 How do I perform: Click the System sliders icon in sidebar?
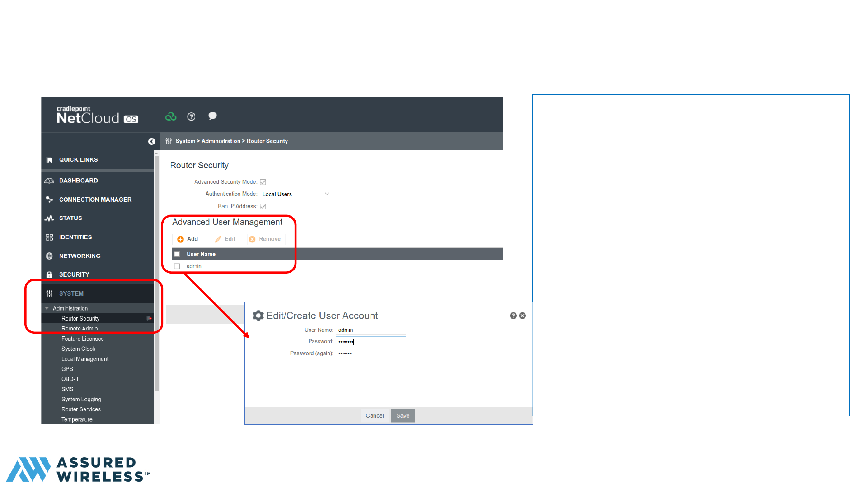pyautogui.click(x=49, y=293)
